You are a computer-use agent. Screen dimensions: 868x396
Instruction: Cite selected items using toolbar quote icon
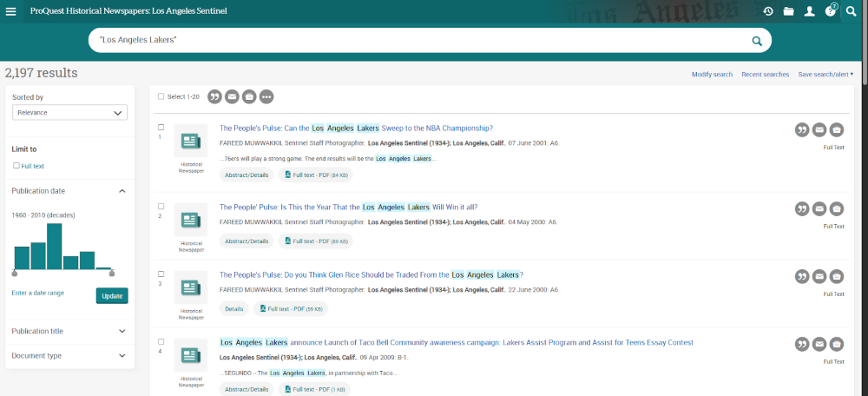[214, 97]
